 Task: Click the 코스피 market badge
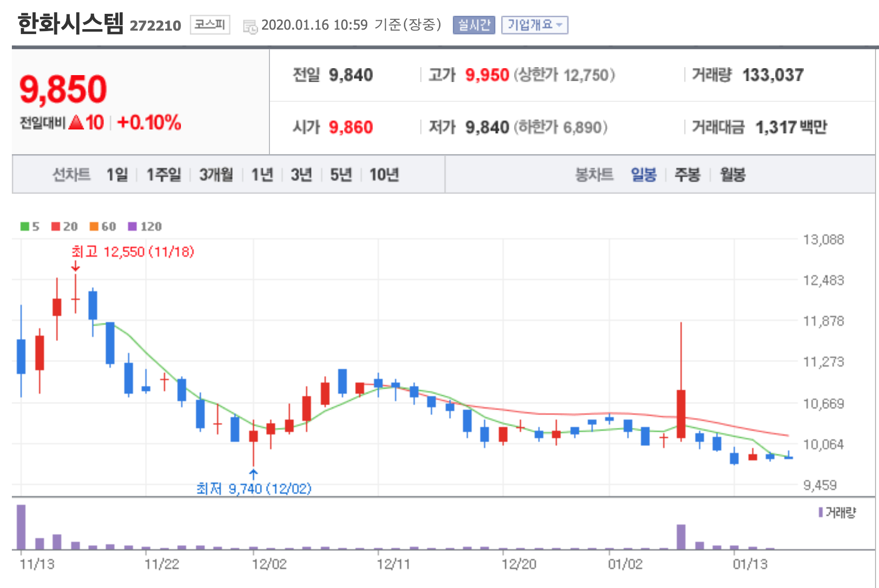click(210, 25)
